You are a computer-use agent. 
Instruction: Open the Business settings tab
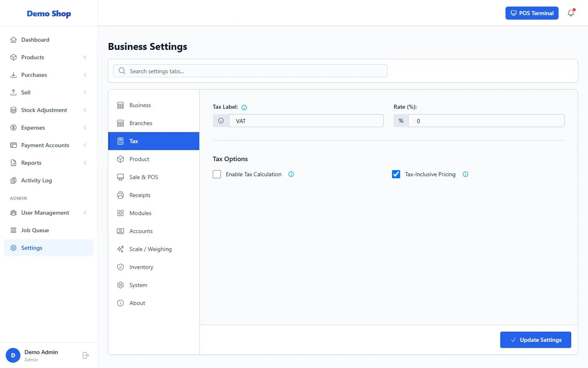(x=154, y=105)
